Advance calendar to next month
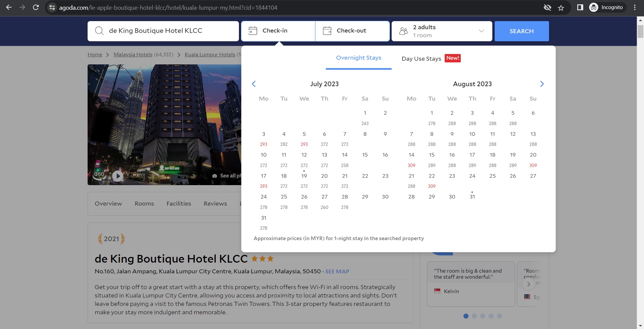Screen dimensions: 644x329 pyautogui.click(x=542, y=84)
